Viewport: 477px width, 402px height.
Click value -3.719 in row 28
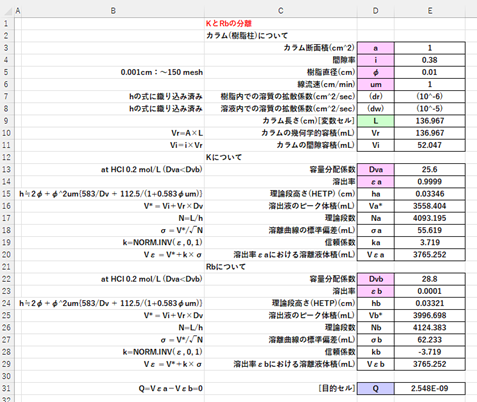(430, 352)
